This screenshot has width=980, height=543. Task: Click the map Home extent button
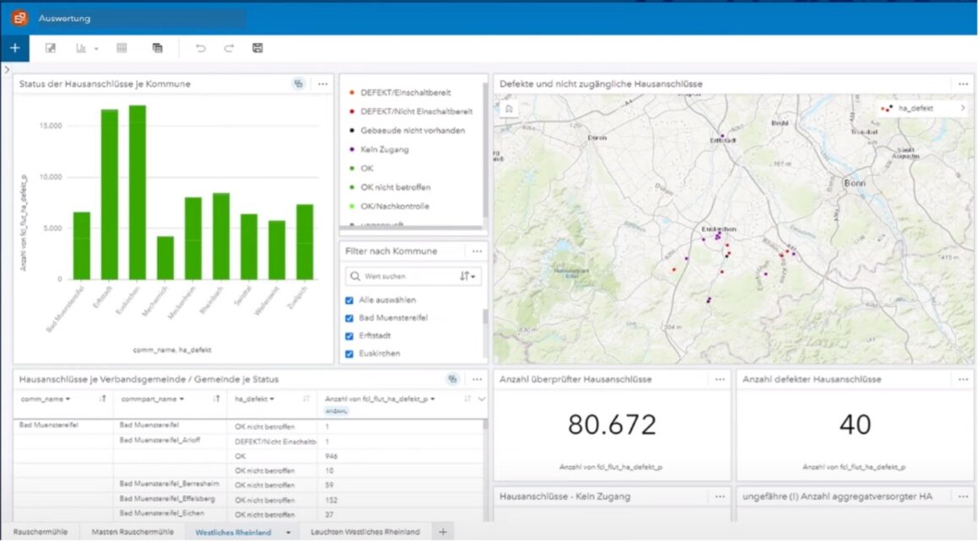coord(509,108)
